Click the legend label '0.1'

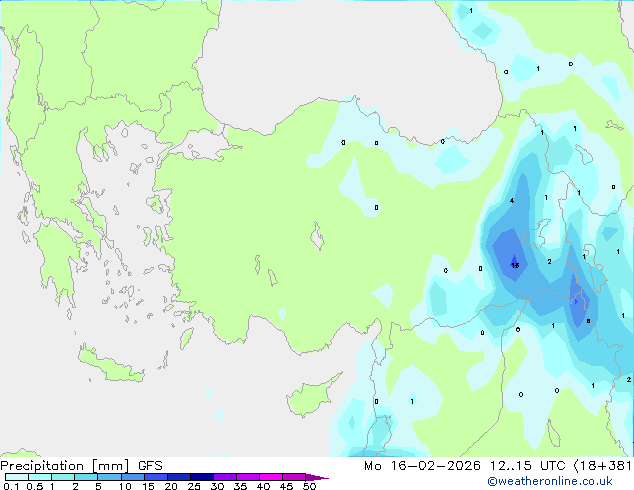point(11,486)
